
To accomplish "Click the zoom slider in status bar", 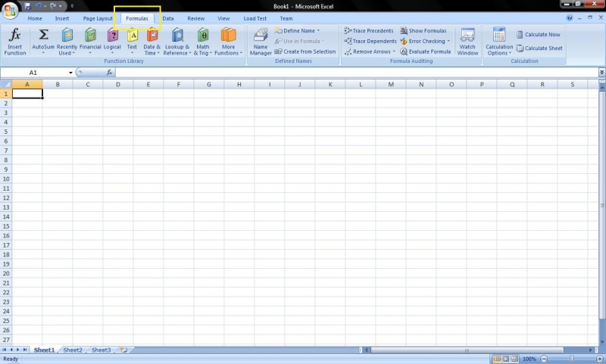I will click(570, 359).
